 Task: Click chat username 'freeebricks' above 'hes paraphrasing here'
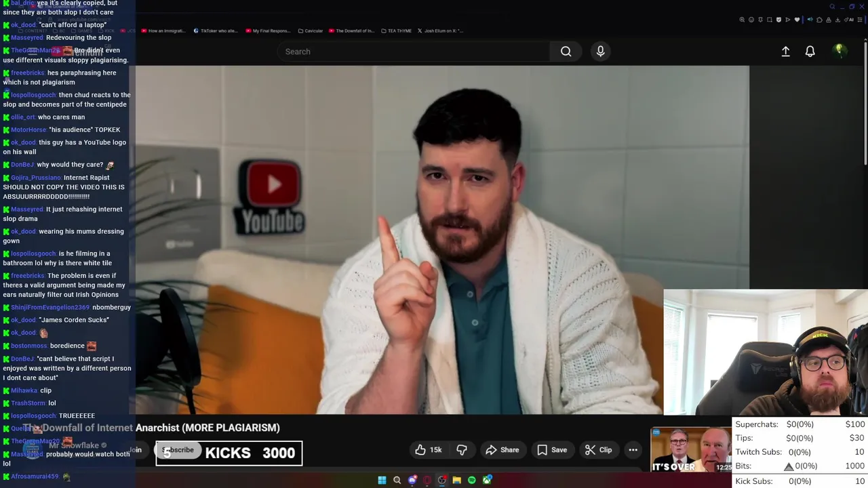(28, 73)
